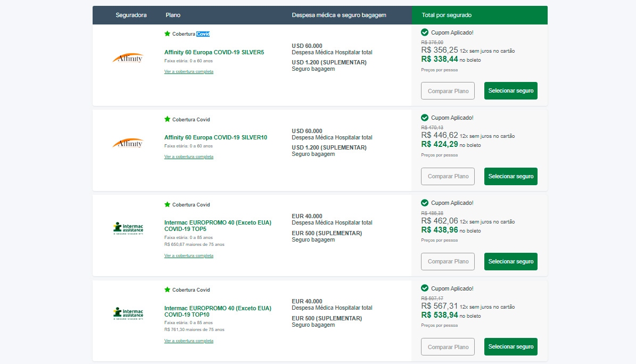Select seguro for Affinity SILVER10 plan
The image size is (636, 364).
click(511, 177)
